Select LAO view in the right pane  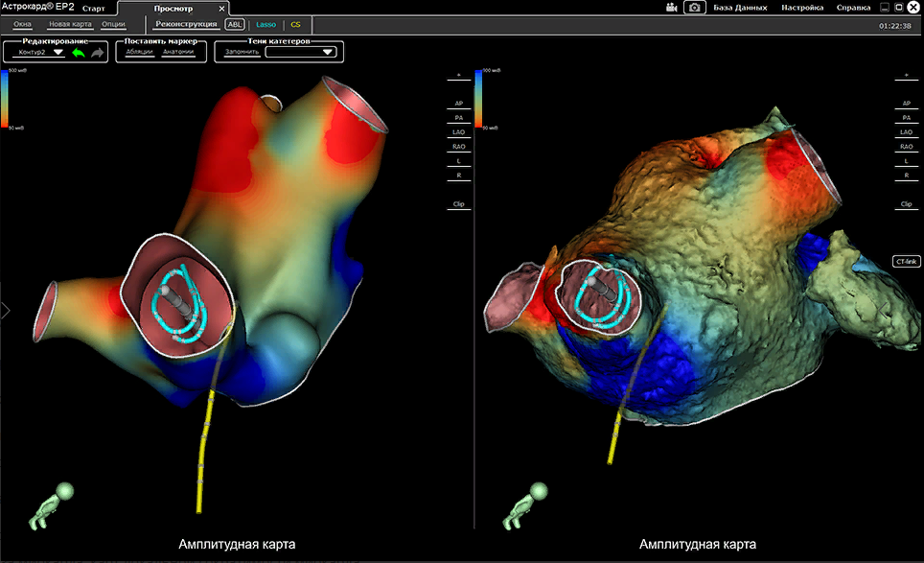906,132
